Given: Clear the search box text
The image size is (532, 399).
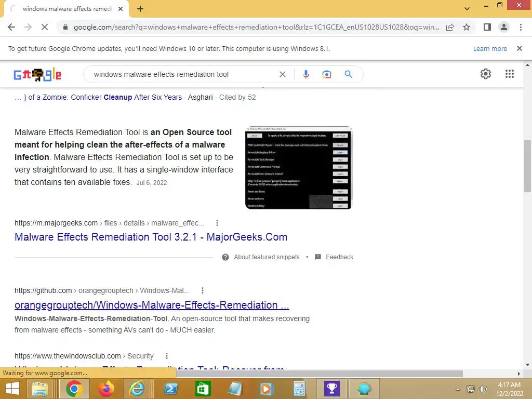Looking at the screenshot, I should [282, 74].
